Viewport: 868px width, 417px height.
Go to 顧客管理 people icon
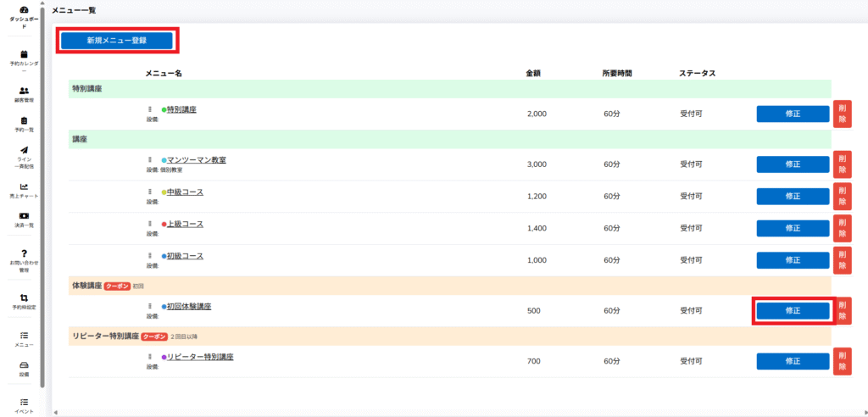coord(24,91)
